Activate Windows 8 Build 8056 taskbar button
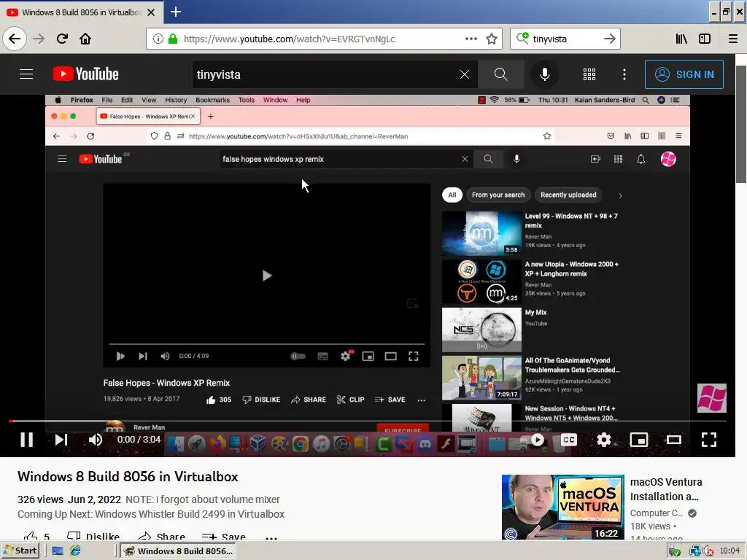The height and width of the screenshot is (560, 747). click(x=177, y=551)
